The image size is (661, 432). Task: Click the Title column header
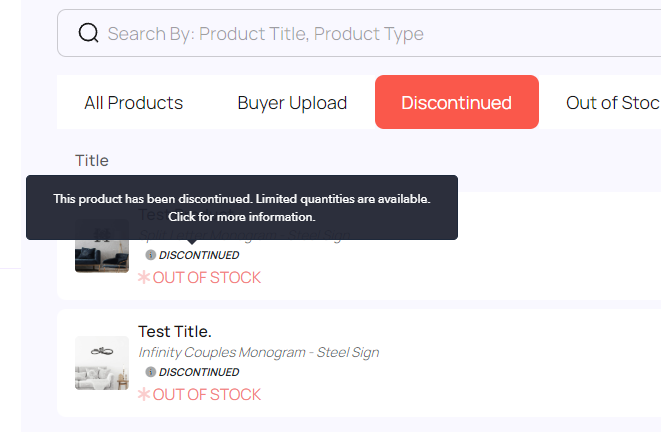tap(92, 161)
